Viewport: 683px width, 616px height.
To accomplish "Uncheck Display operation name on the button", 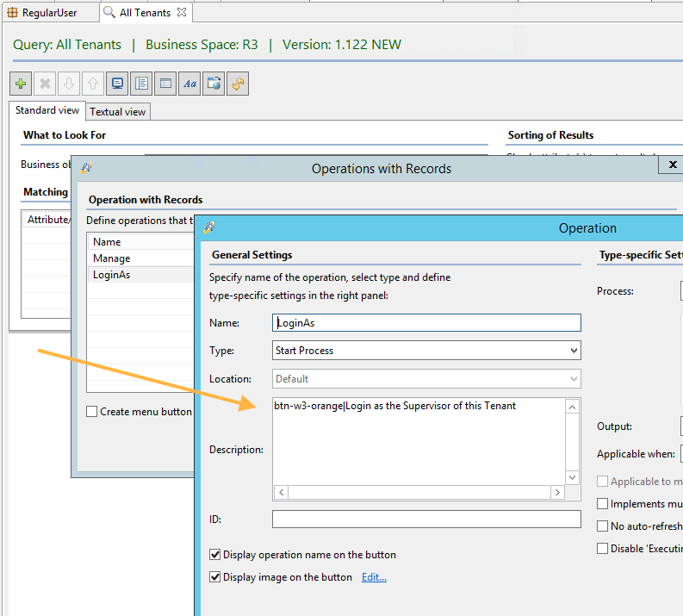I will 214,555.
